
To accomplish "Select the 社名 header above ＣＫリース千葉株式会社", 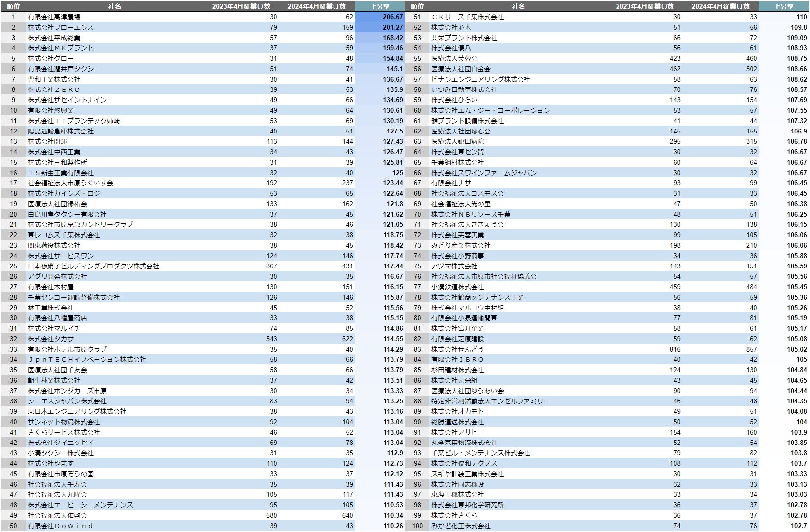I will coord(518,6).
